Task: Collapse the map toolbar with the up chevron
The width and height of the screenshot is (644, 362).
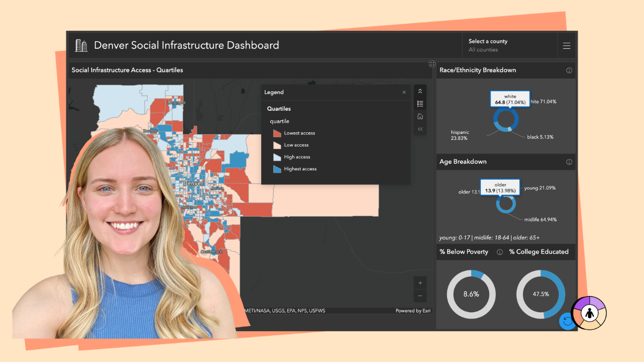Action: click(x=420, y=91)
